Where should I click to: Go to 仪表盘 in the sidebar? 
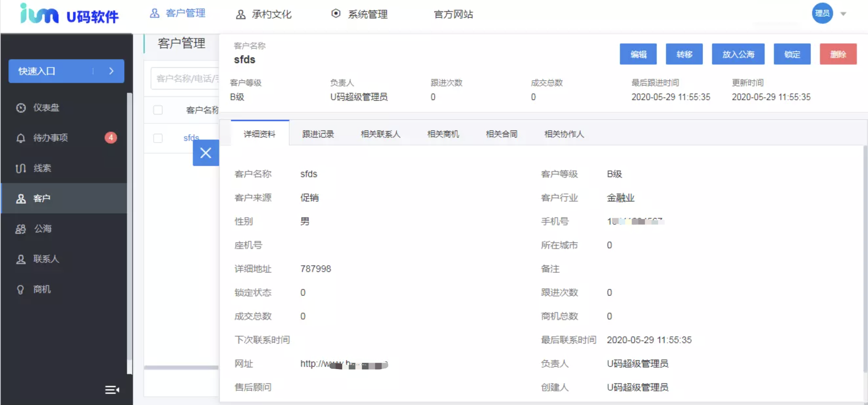pos(64,108)
